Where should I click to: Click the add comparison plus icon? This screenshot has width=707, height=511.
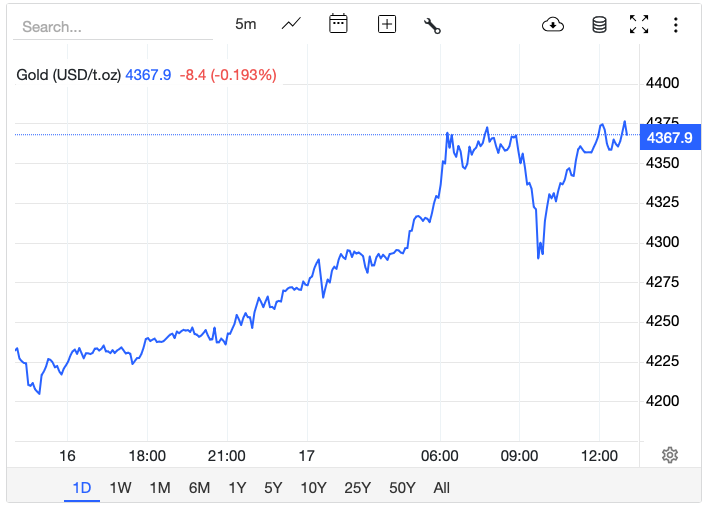click(x=387, y=25)
